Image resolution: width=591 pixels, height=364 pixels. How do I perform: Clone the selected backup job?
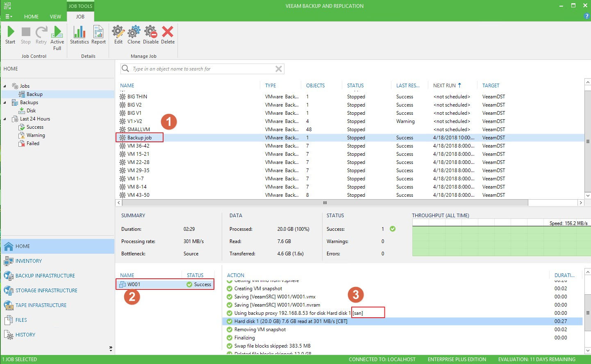pos(134,33)
